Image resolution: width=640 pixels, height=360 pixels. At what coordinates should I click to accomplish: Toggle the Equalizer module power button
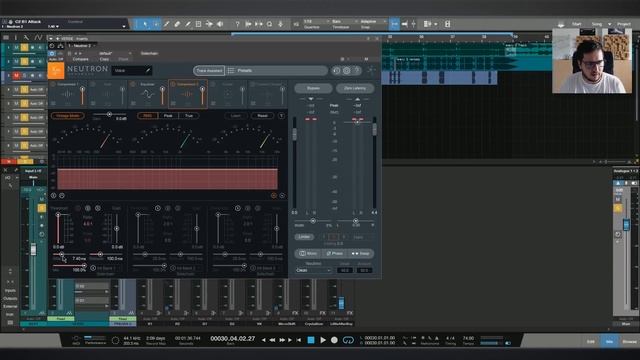[x=133, y=84]
